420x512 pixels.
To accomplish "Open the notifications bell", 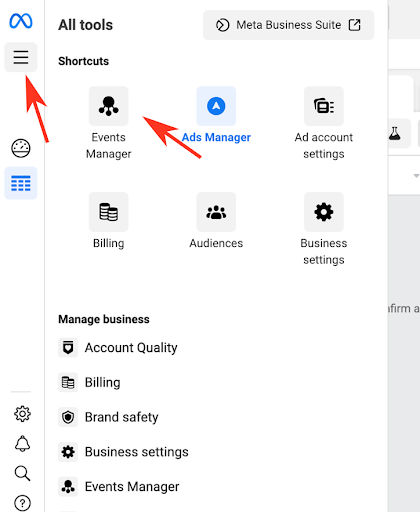I will click(22, 444).
